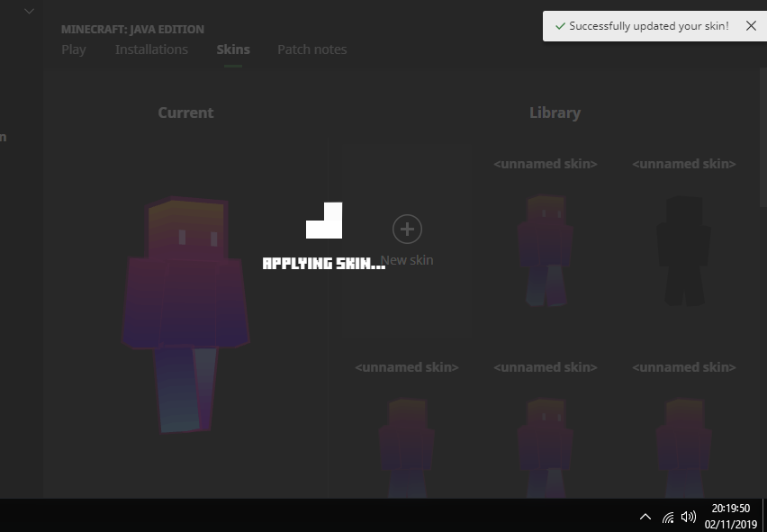The image size is (767, 532).
Task: Open the network status tray icon
Action: point(668,517)
